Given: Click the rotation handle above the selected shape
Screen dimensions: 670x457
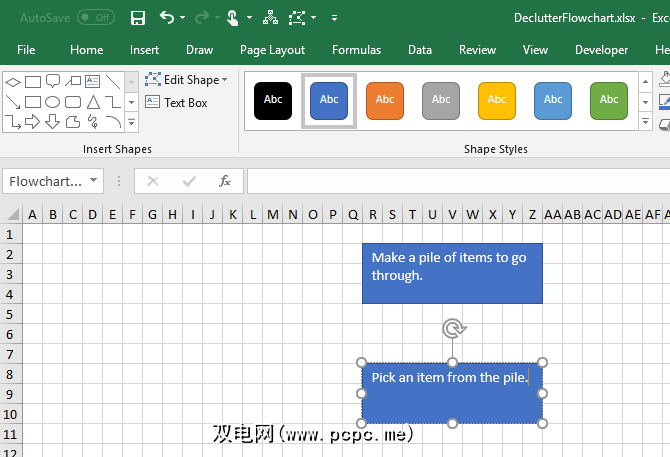Looking at the screenshot, I should click(452, 328).
